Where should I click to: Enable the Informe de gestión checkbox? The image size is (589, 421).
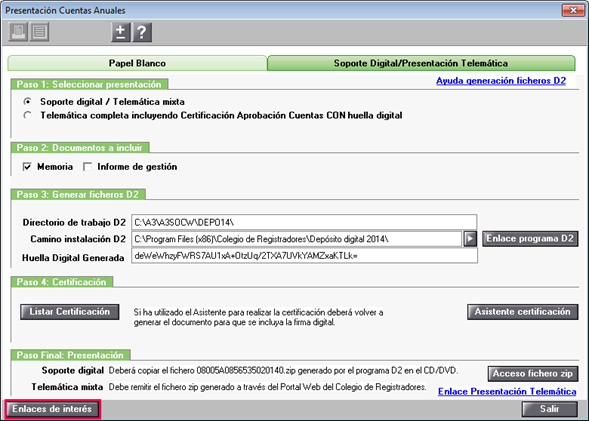tap(88, 166)
